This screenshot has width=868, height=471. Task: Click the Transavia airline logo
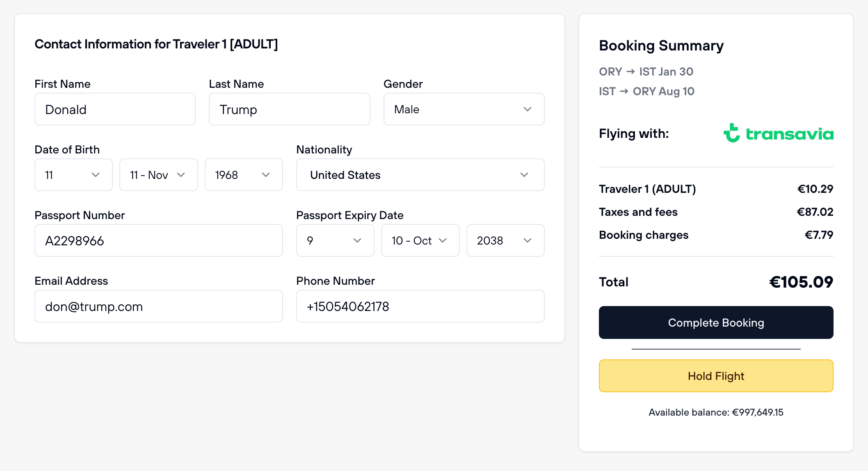pos(778,133)
